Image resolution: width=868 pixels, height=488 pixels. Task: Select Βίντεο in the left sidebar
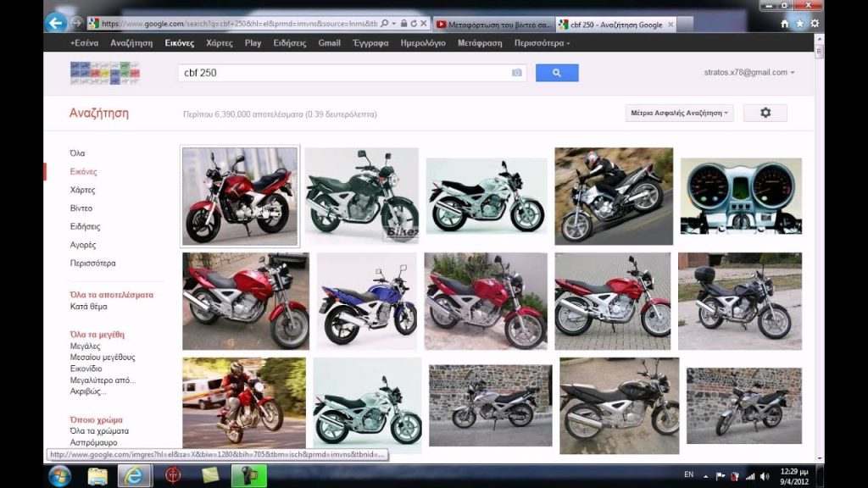[x=81, y=208]
